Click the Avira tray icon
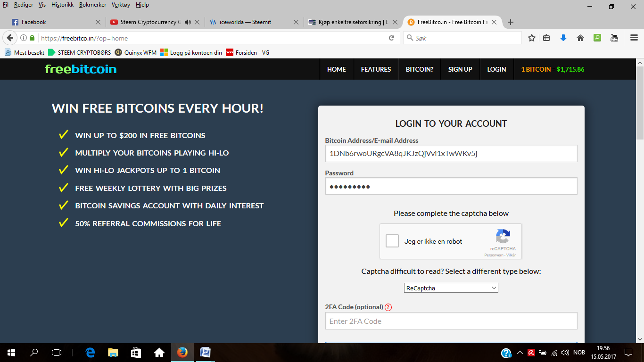This screenshot has height=362, width=644. click(531, 353)
